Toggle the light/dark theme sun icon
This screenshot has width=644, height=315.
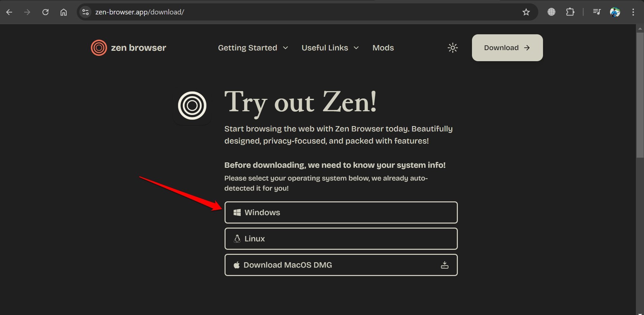(x=453, y=48)
